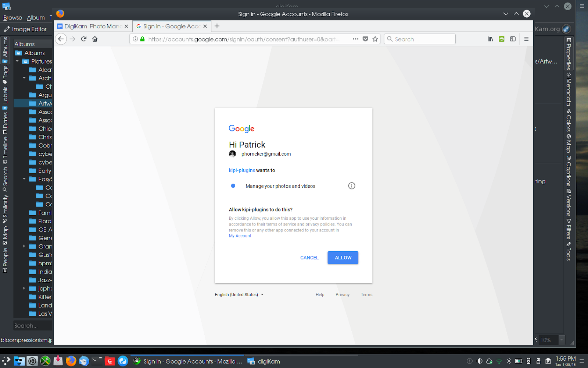
Task: Open the People sidebar tab in digiKam
Action: click(5, 260)
